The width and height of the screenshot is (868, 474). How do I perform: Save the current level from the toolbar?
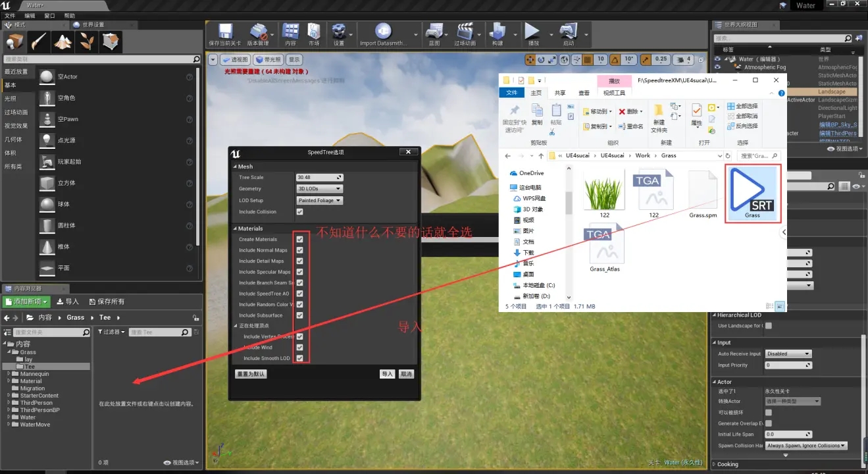click(225, 34)
